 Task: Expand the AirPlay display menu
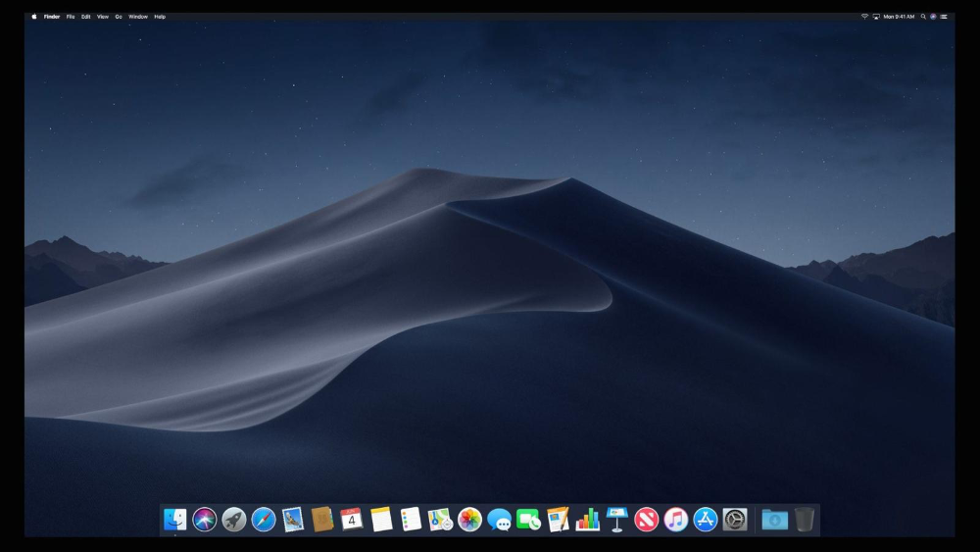tap(876, 17)
